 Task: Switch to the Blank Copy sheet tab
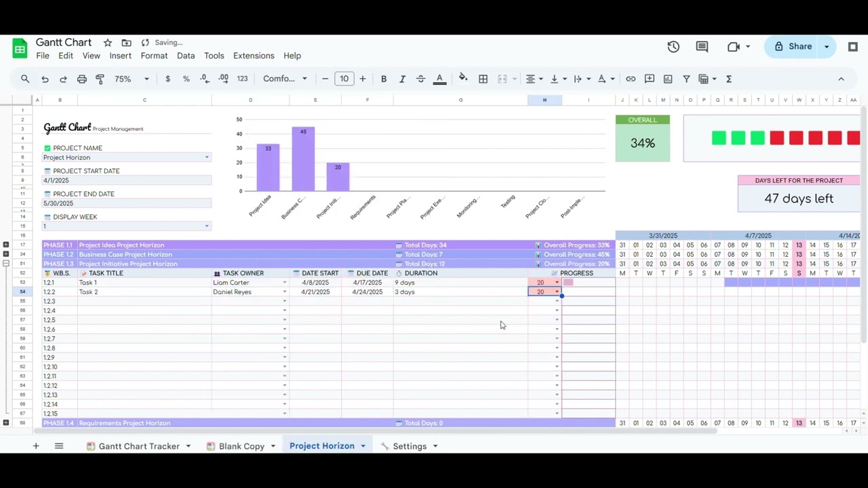click(241, 446)
